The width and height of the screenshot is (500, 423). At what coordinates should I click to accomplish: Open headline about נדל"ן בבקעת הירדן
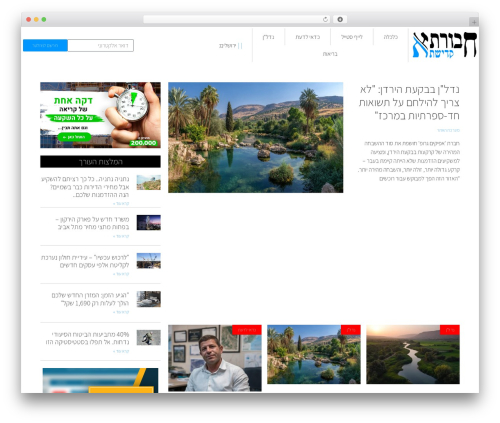coord(409,102)
